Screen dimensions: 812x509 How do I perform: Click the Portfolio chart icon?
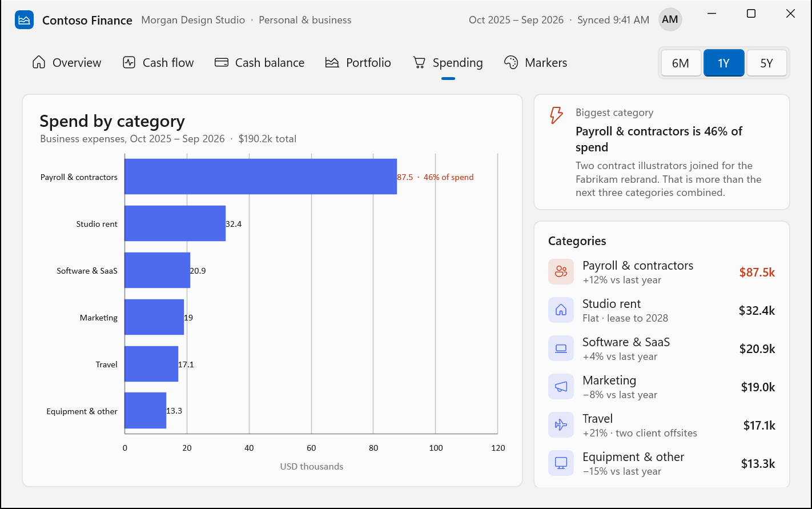pyautogui.click(x=332, y=62)
